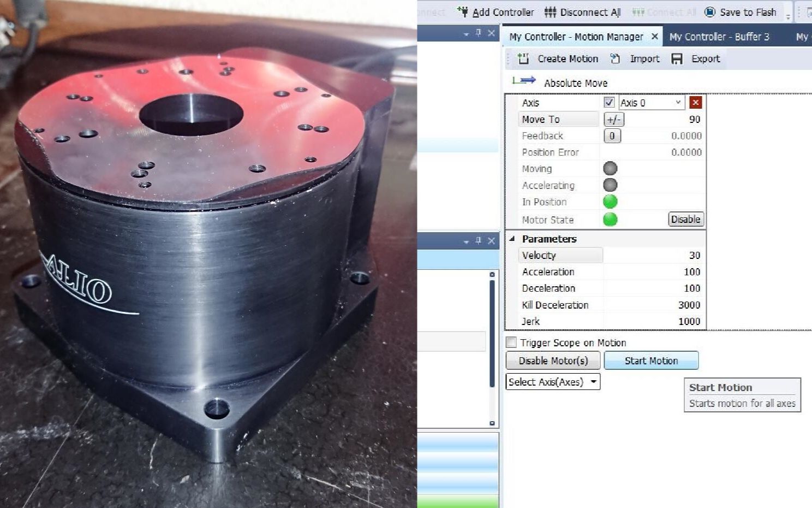Click the Moving gray indicator
The image size is (812, 508).
(610, 169)
